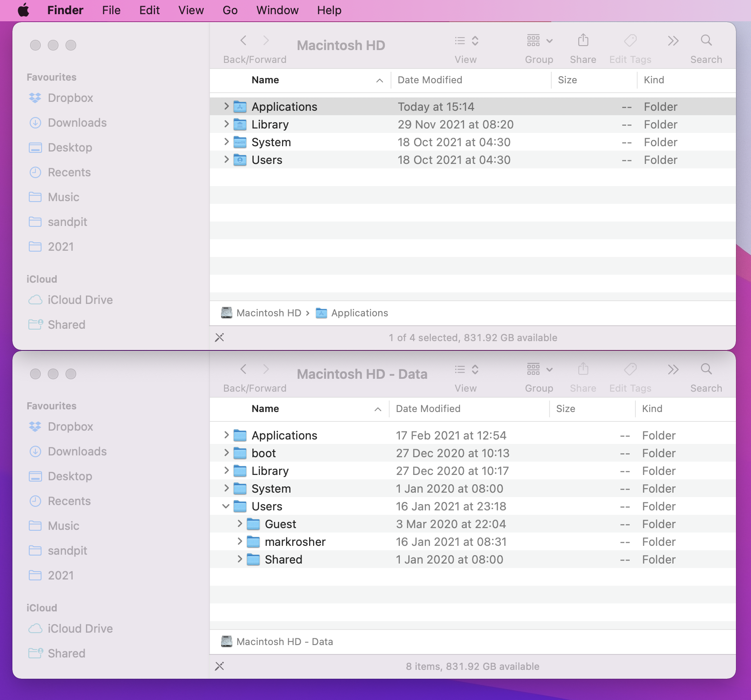This screenshot has width=751, height=700.
Task: Select markrosher user folder row
Action: click(x=473, y=541)
